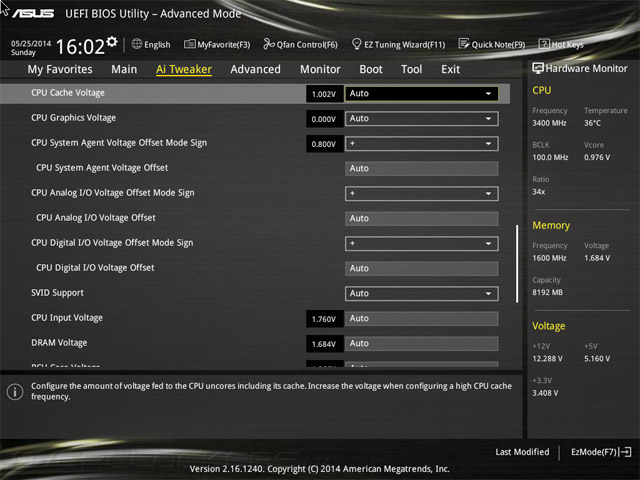Click the ASUS logo

tap(33, 14)
